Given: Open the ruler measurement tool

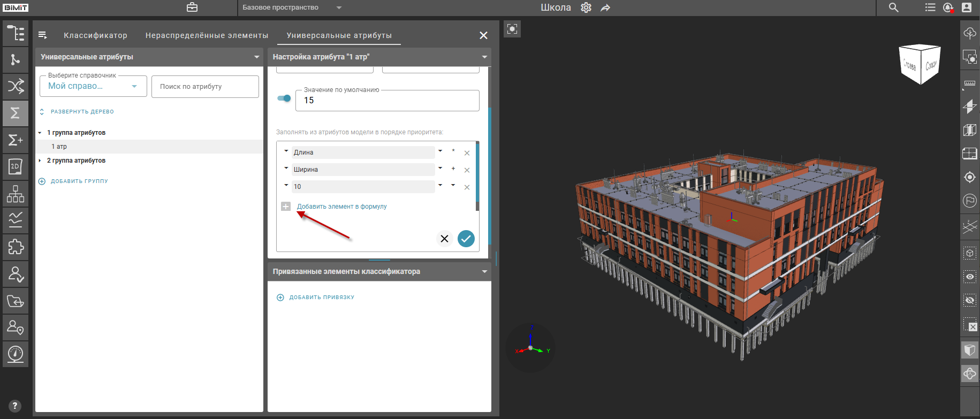Looking at the screenshot, I should (969, 83).
